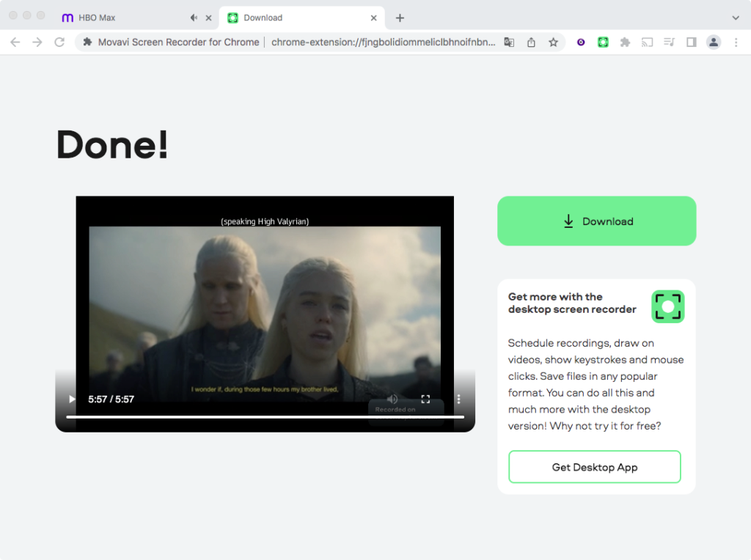The image size is (751, 560).
Task: Click the extension puzzle icon in the address bar
Action: pos(87,42)
